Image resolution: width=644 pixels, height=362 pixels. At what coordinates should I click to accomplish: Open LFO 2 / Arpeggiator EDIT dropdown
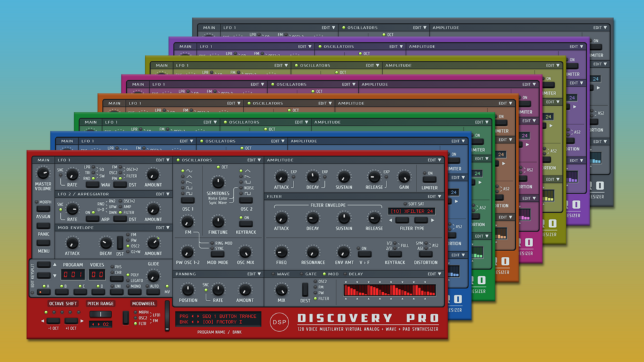click(x=163, y=193)
